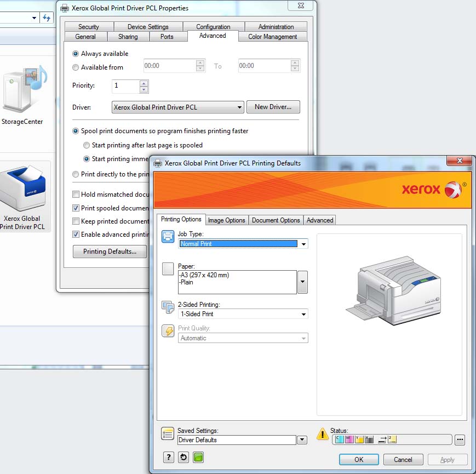Viewport: 476px width, 474px height.
Task: Uncheck Print spooled documents first checkbox
Action: pyautogui.click(x=76, y=208)
